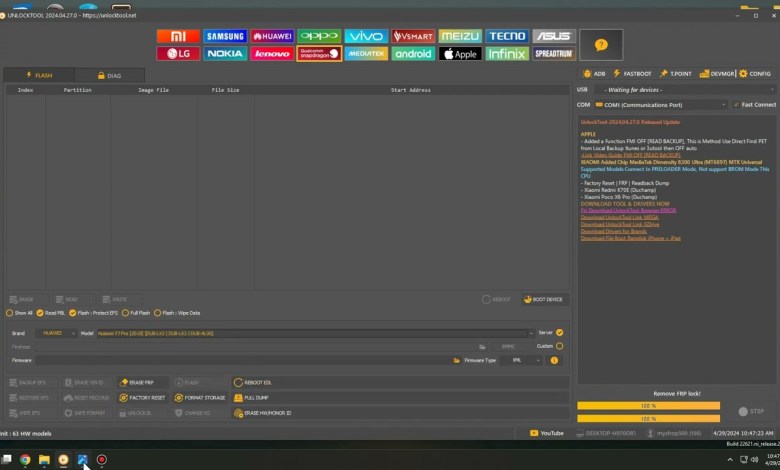Open the ADB toolbar item
Viewport: 780px width, 470px height.
pyautogui.click(x=594, y=74)
